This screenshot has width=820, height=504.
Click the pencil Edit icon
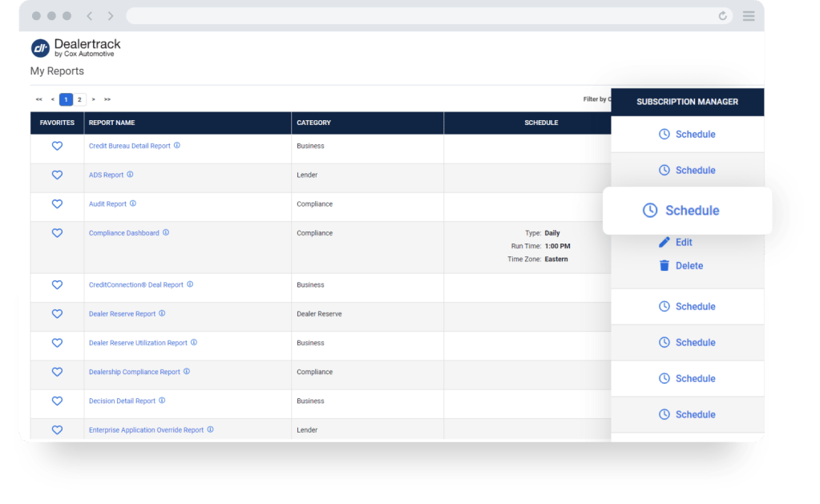[x=664, y=242]
